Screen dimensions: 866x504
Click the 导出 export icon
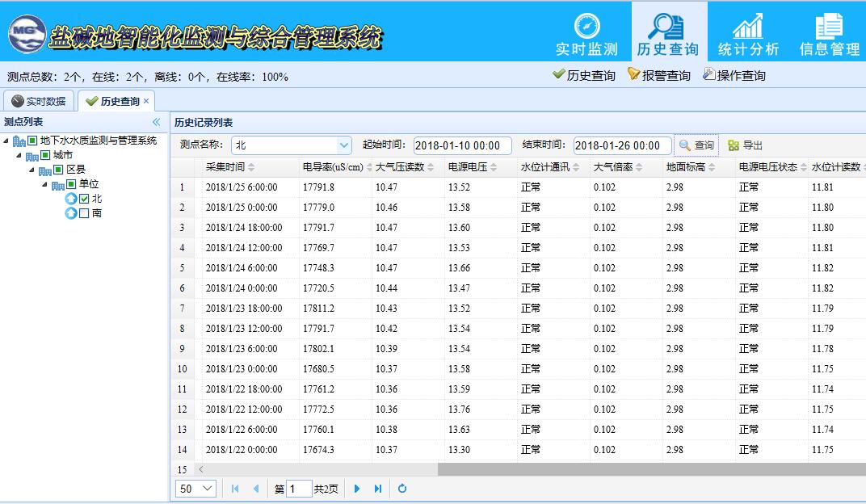coord(734,145)
